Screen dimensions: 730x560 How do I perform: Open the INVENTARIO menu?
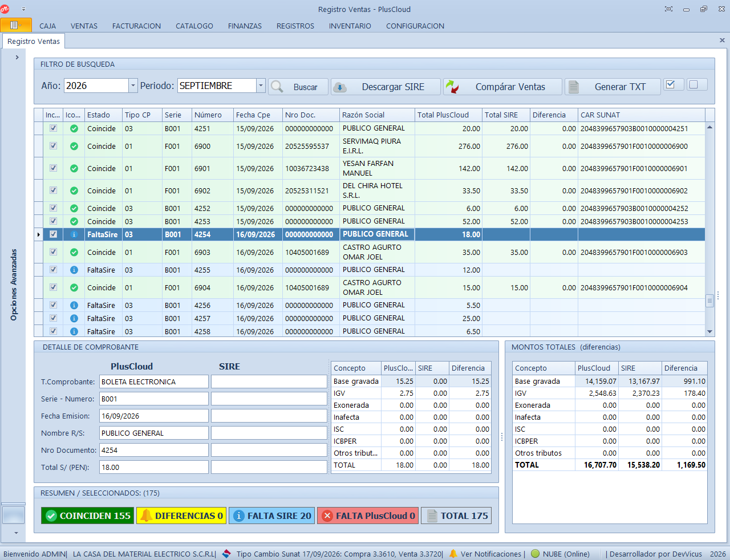[350, 26]
